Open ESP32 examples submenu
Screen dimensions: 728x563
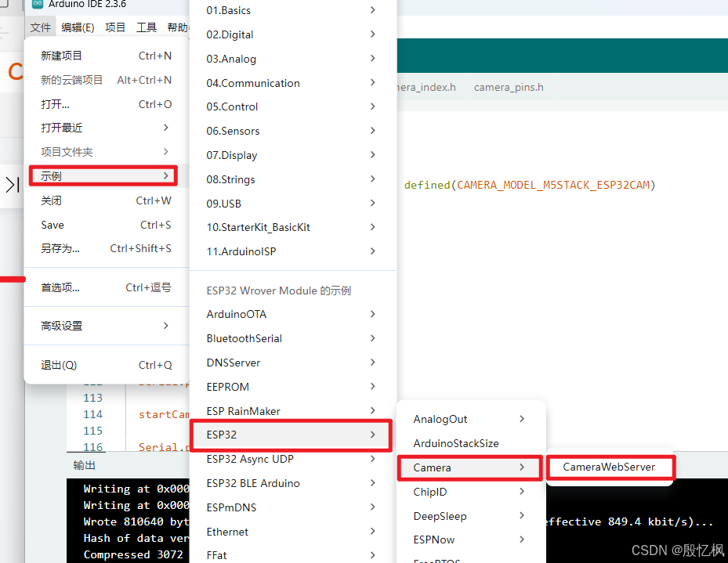[x=292, y=435]
